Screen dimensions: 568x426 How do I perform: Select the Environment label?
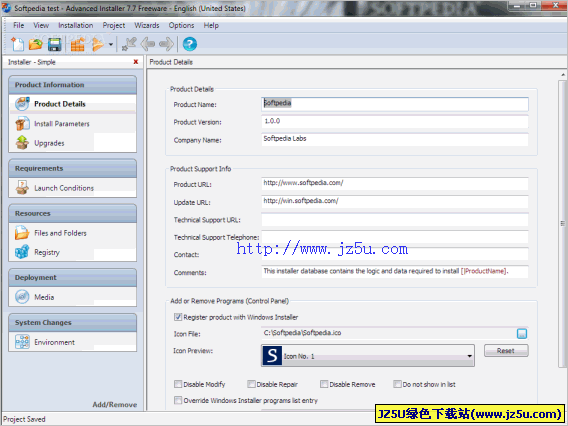54,342
